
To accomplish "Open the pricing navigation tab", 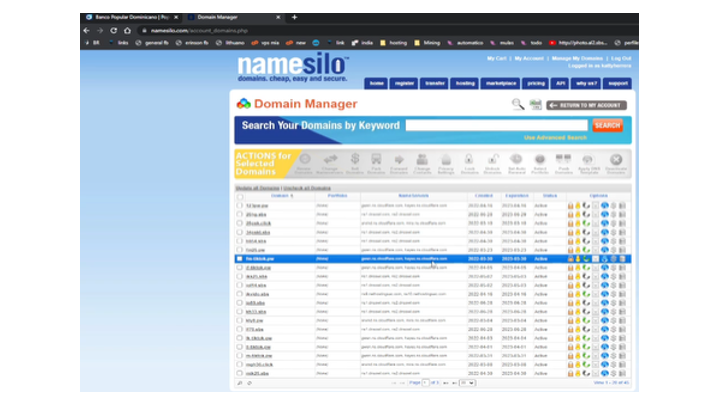I will coord(535,84).
